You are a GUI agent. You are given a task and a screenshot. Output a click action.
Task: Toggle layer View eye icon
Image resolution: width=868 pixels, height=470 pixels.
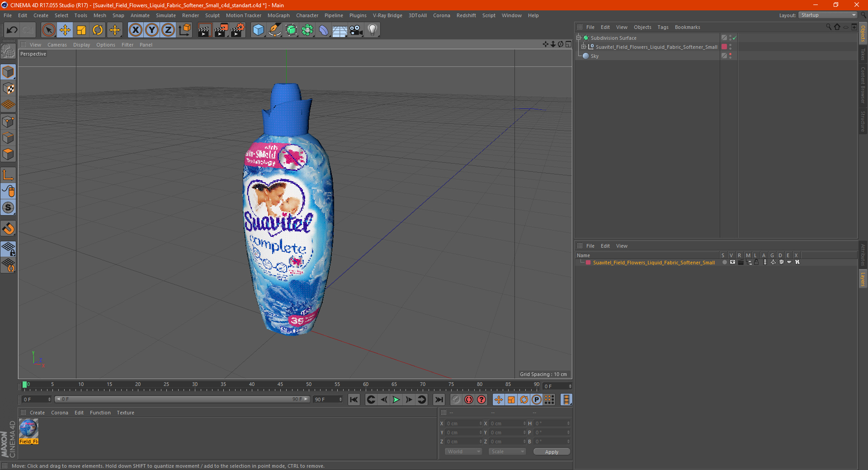(732, 263)
